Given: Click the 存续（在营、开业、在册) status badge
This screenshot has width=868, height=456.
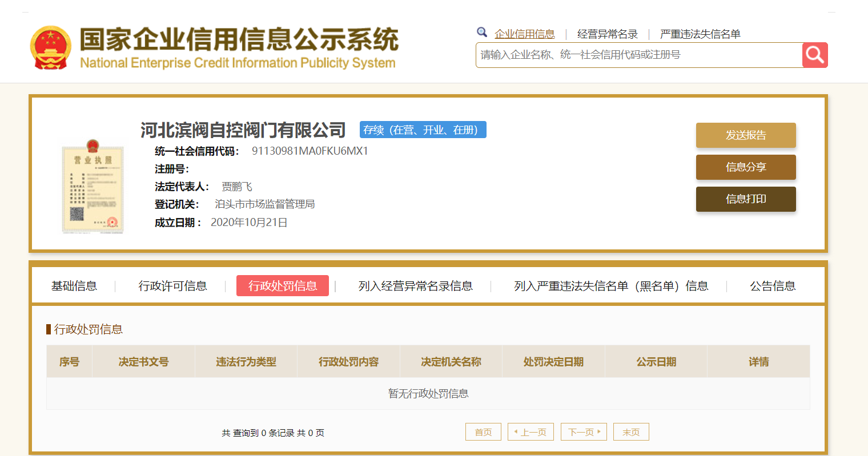Looking at the screenshot, I should (423, 130).
